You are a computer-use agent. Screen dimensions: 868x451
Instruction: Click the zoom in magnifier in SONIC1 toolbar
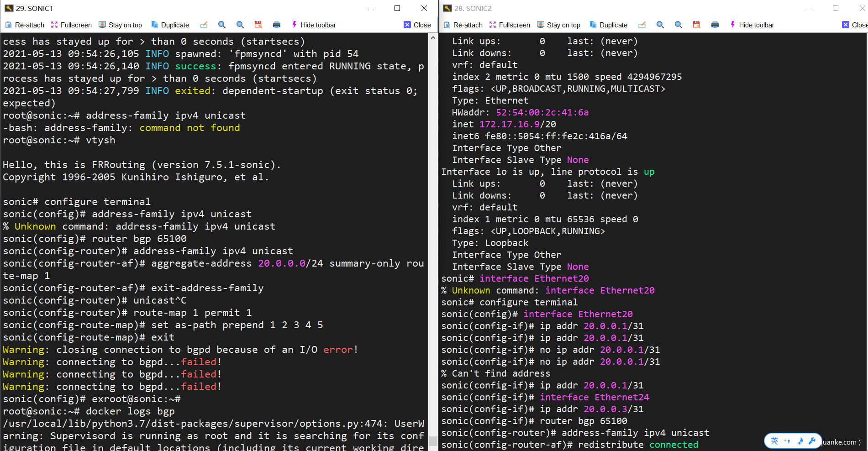[222, 25]
